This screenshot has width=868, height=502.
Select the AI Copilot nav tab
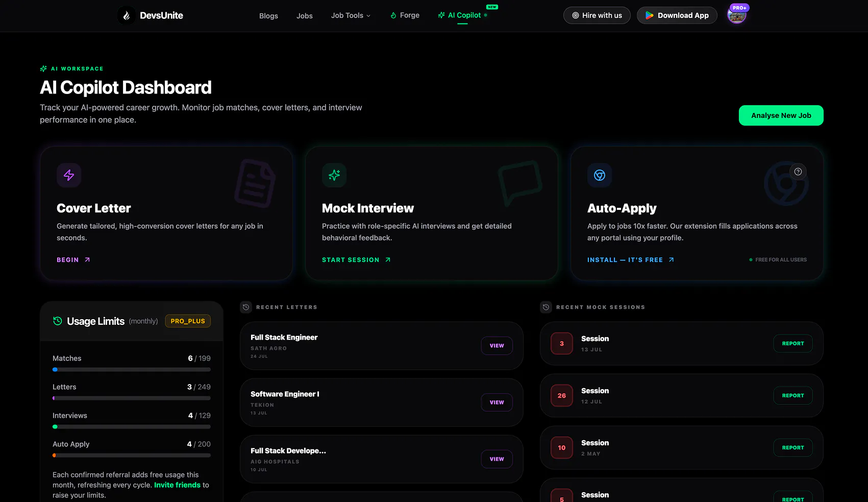(x=462, y=15)
